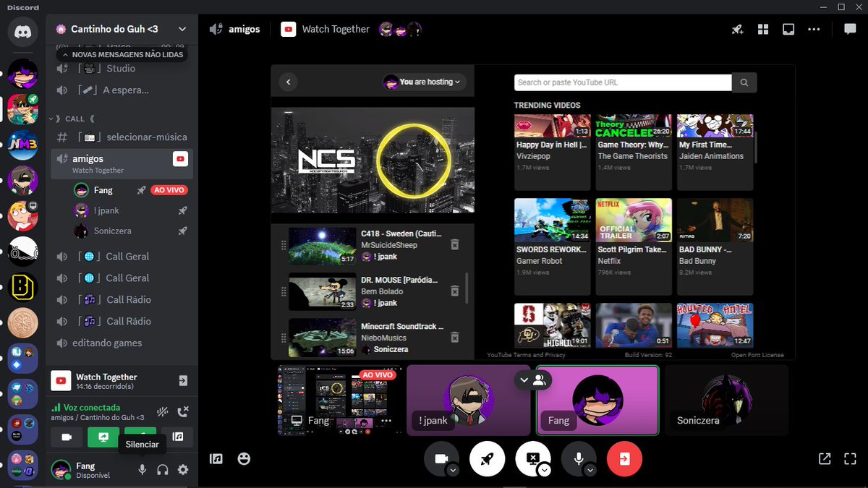Screen dimensions: 868x488
Task: Switch to grid view icon in header
Action: click(x=762, y=30)
